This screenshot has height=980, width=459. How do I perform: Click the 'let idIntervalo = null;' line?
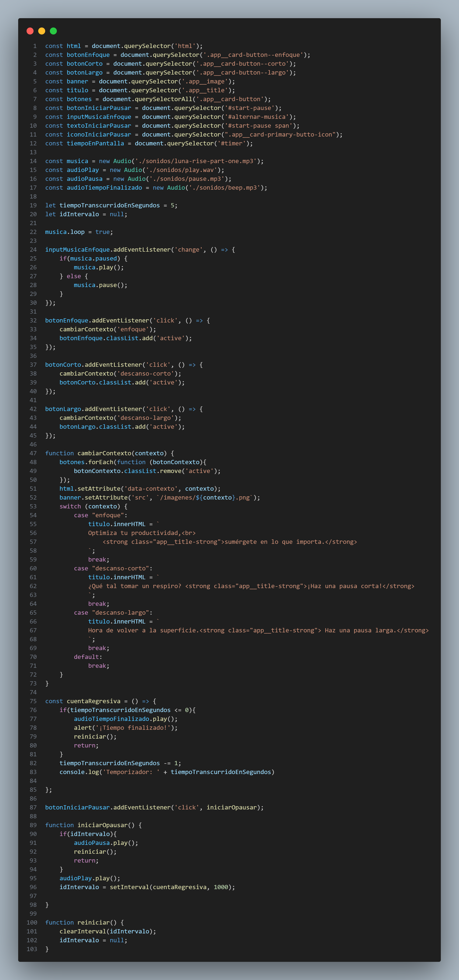[86, 214]
